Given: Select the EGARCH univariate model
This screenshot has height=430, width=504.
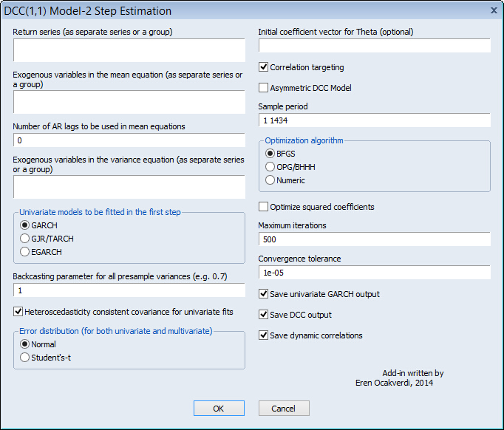Looking at the screenshot, I should pyautogui.click(x=26, y=252).
